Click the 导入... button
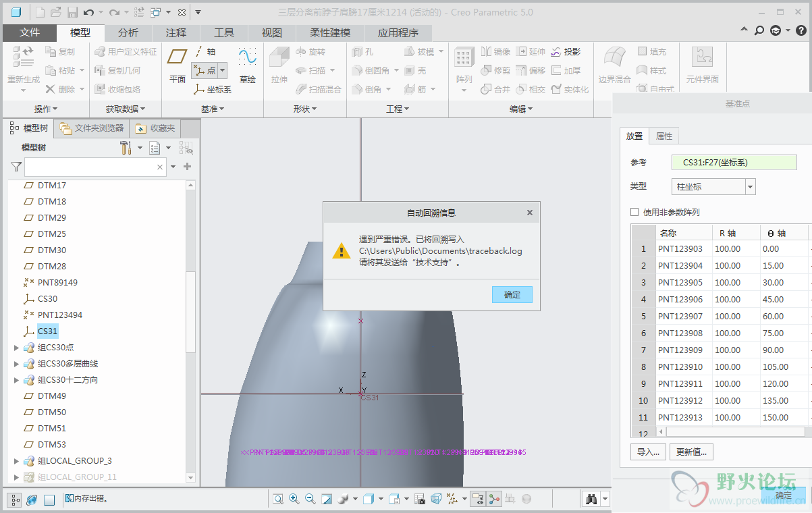The height and width of the screenshot is (513, 812). (x=648, y=452)
